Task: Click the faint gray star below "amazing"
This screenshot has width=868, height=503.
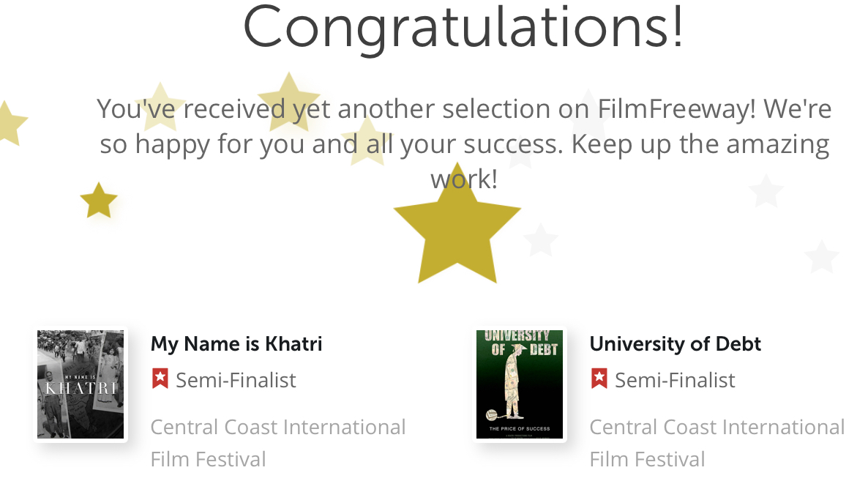Action: click(x=766, y=192)
